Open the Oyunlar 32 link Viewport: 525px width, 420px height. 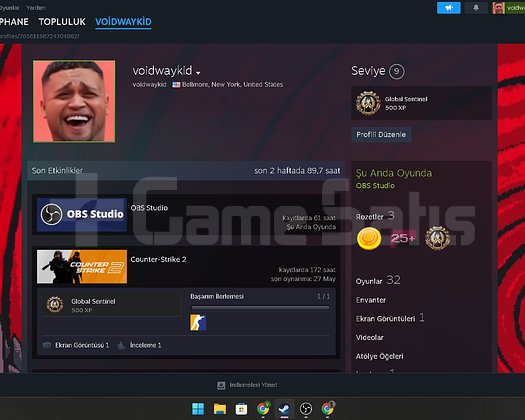pos(378,280)
